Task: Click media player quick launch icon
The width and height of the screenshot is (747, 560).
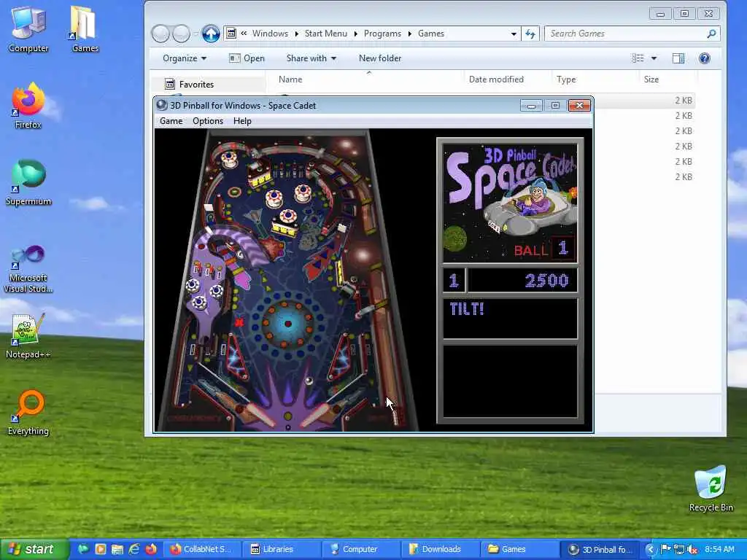Action: coord(101,549)
